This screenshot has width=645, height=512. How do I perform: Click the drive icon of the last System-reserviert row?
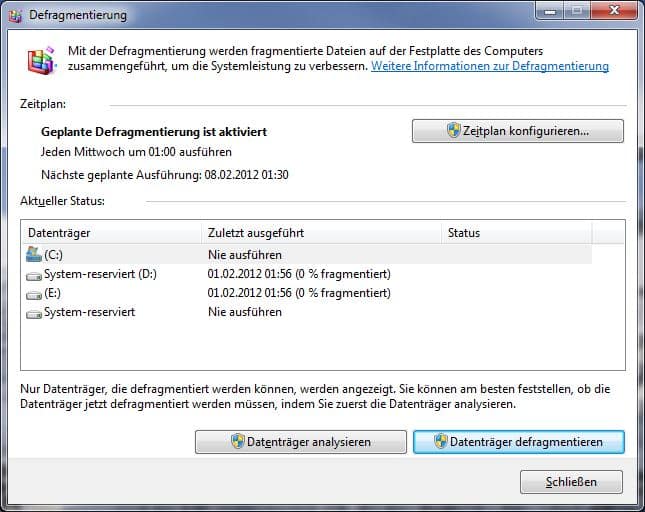pos(34,314)
